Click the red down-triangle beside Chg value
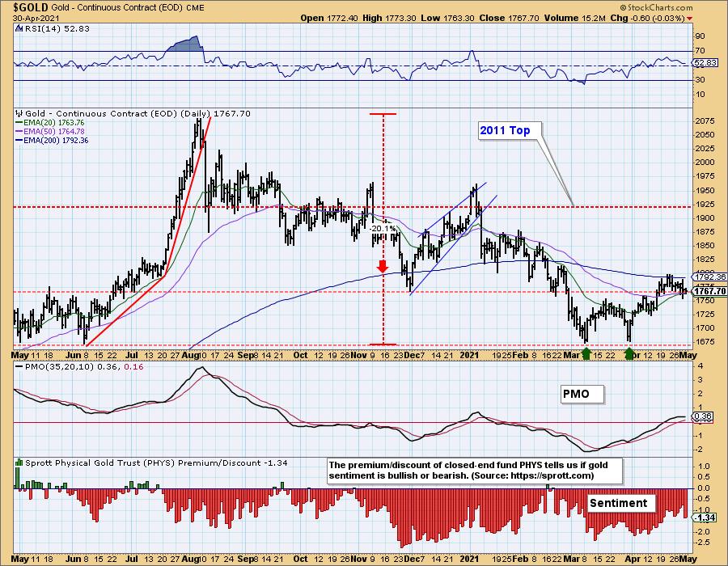 click(x=689, y=19)
